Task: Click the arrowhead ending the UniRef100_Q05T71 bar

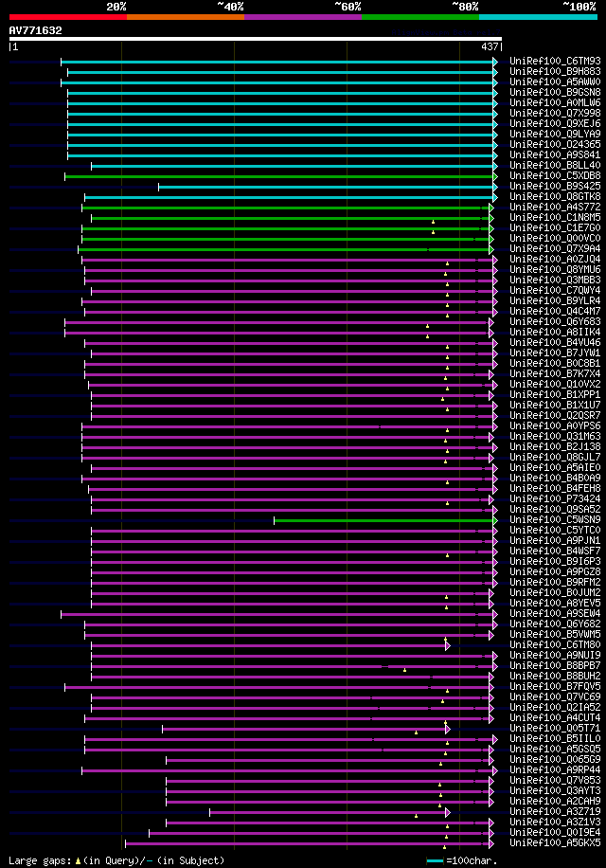Action: 448,730
